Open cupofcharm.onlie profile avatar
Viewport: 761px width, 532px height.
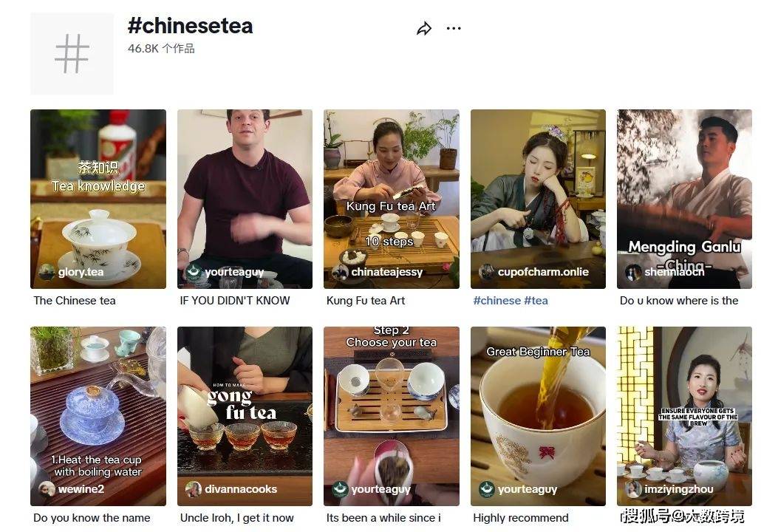coord(487,272)
